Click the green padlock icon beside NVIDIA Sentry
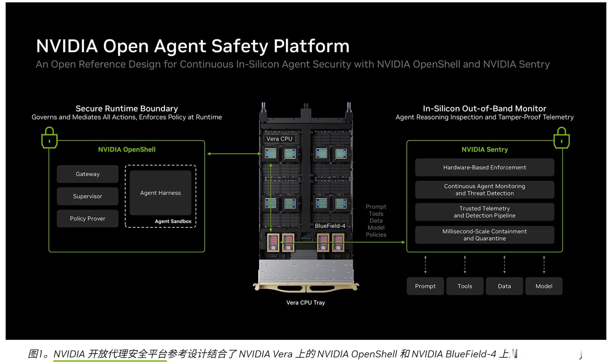This screenshot has width=611, height=364. point(561,137)
